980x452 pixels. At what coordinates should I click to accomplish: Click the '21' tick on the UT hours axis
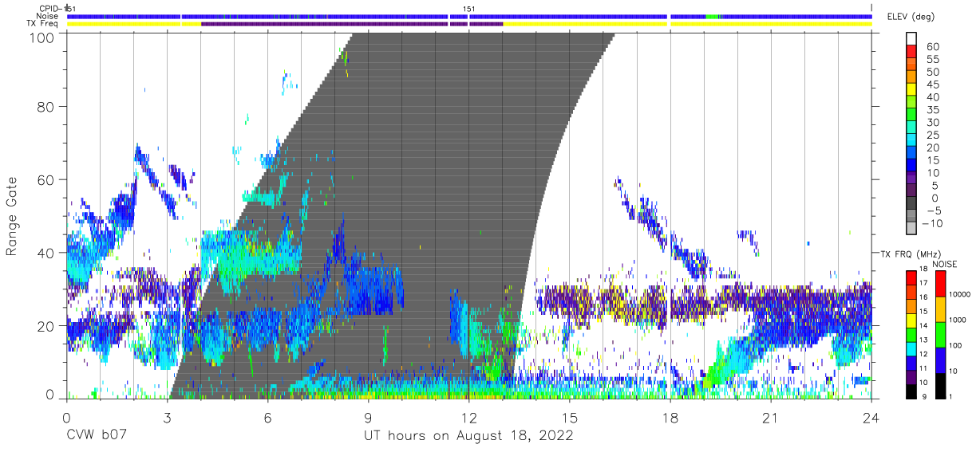pos(771,417)
